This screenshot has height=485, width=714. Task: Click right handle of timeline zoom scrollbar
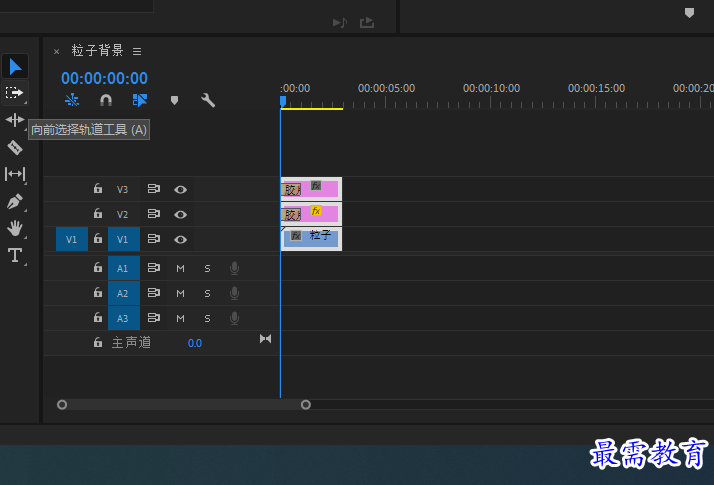click(x=306, y=405)
